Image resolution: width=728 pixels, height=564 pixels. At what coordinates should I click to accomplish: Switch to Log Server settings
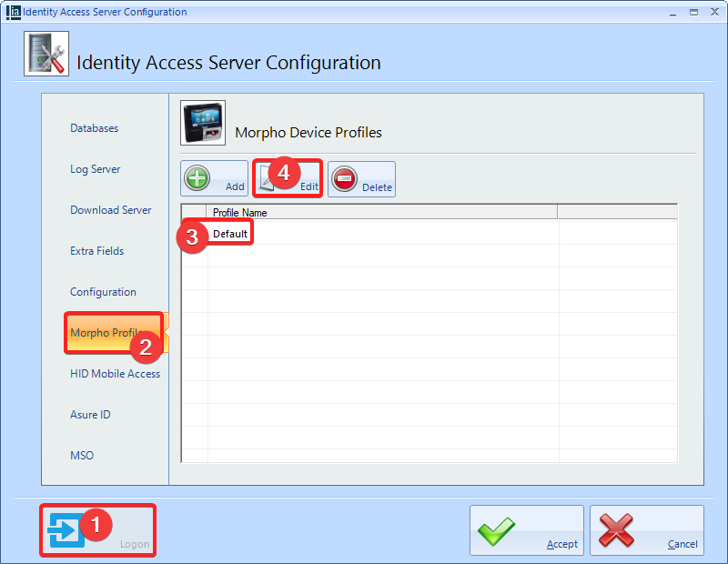96,169
